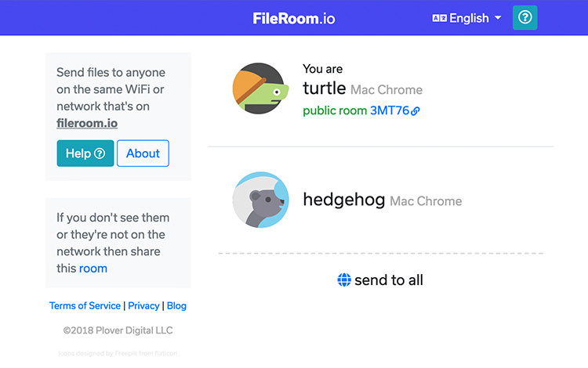Select the hedgehog device name
588x368 pixels.
click(343, 200)
